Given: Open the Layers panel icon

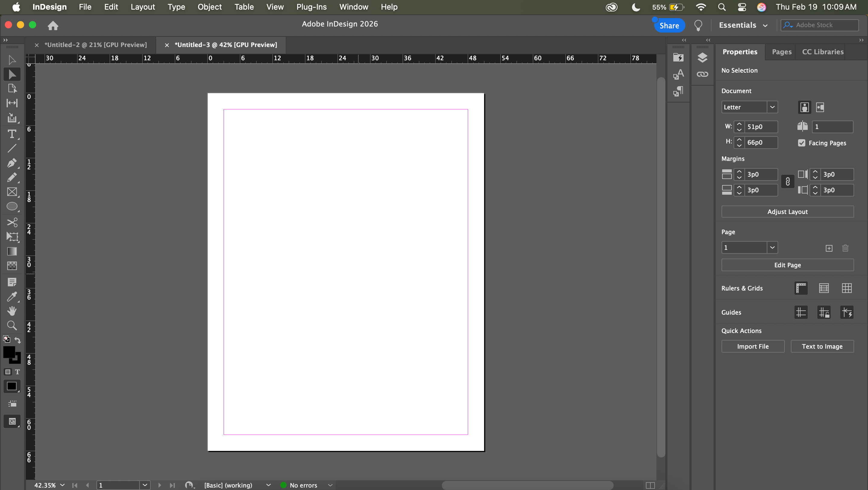Looking at the screenshot, I should tap(702, 57).
